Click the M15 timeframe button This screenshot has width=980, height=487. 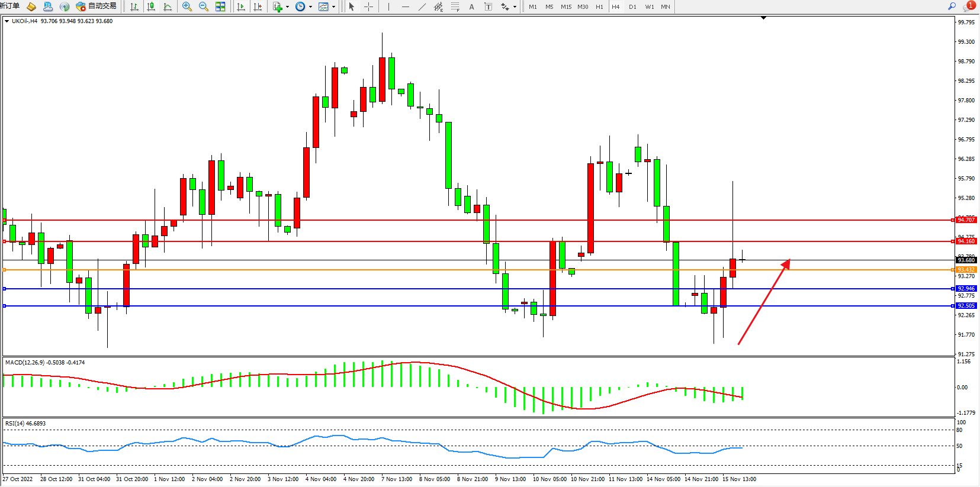566,7
